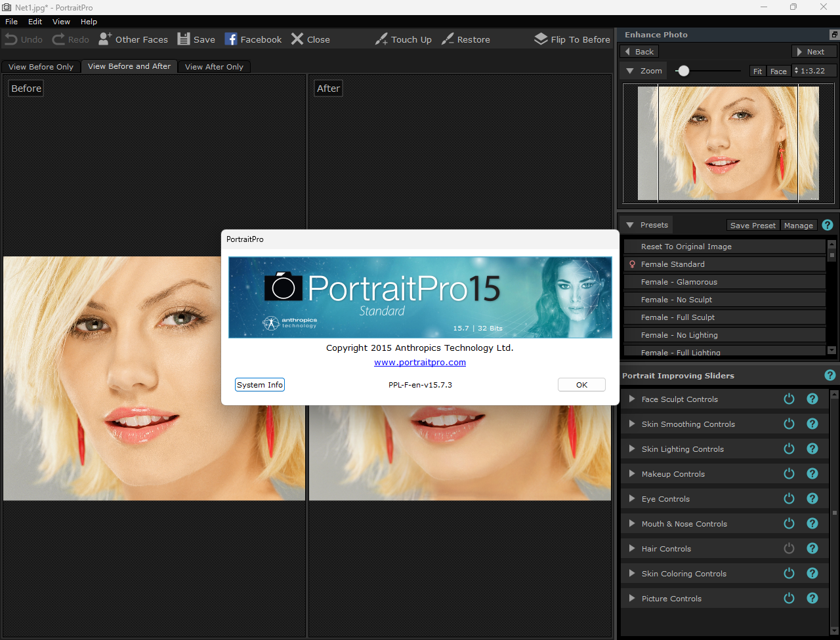Expand Face Sculpt Controls section
This screenshot has width=840, height=640.
(x=632, y=399)
